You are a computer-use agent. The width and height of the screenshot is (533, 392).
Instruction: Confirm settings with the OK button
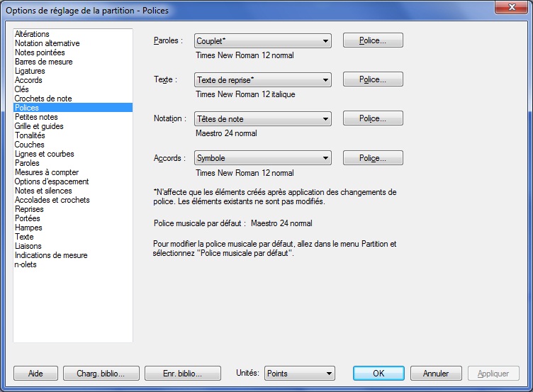coord(378,374)
